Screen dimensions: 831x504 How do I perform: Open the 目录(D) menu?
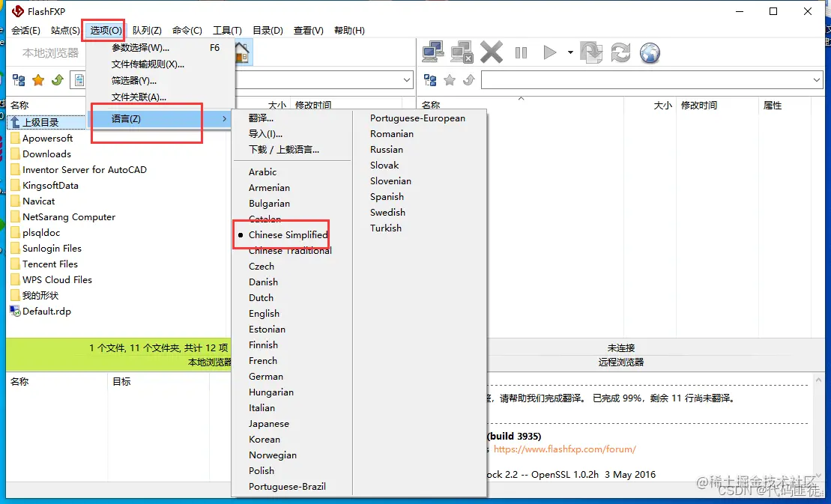pyautogui.click(x=268, y=30)
